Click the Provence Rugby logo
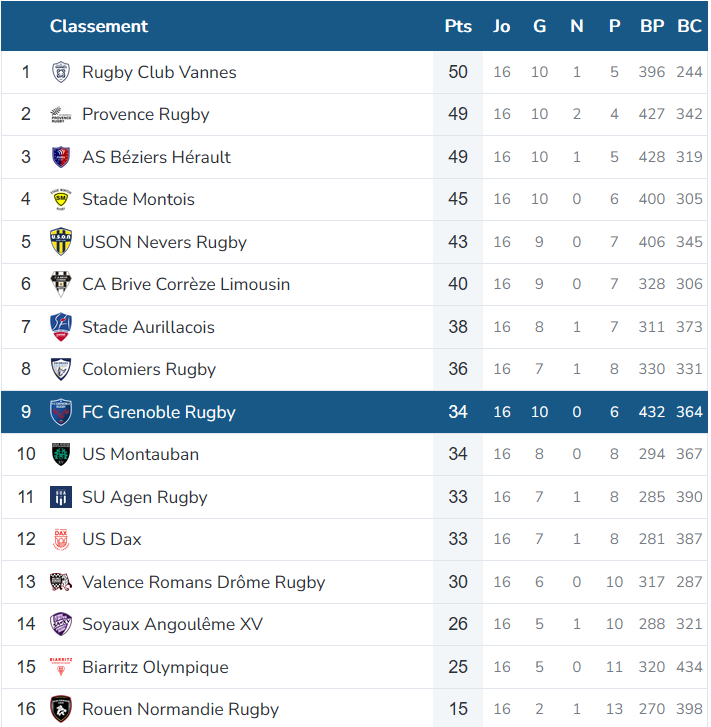The height and width of the screenshot is (727, 711). click(61, 115)
